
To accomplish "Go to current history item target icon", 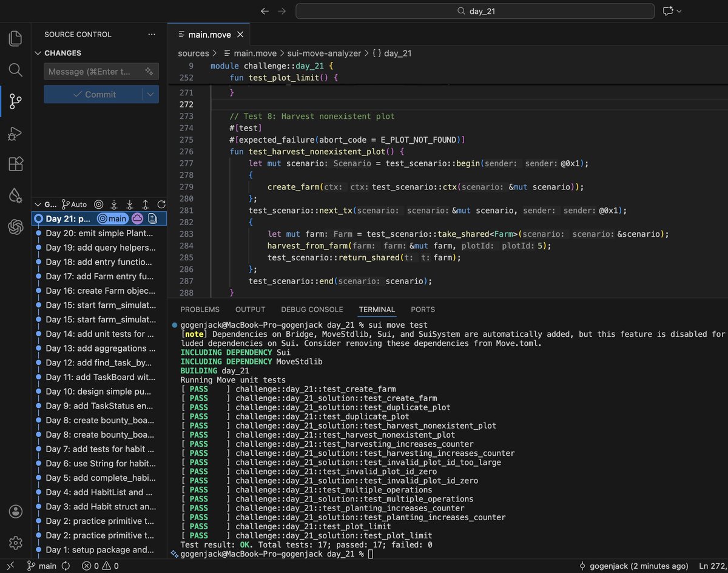I will click(x=98, y=205).
